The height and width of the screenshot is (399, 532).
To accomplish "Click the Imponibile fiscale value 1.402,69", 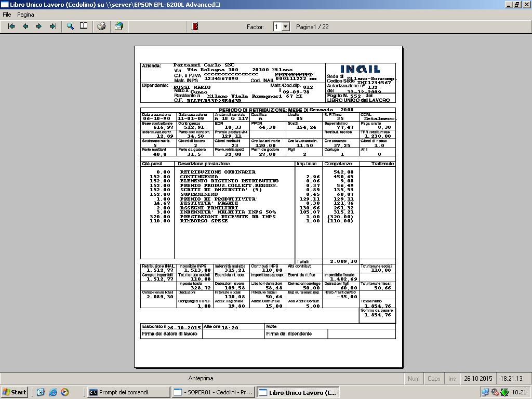I will (344, 279).
